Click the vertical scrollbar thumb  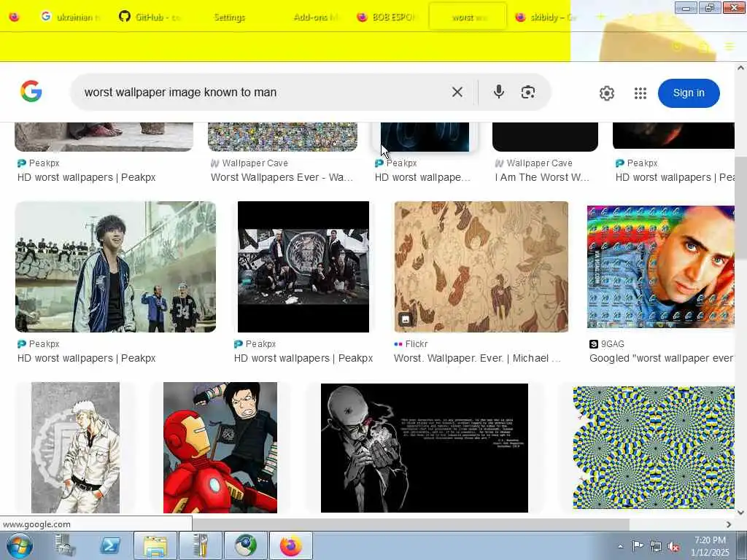point(740,208)
